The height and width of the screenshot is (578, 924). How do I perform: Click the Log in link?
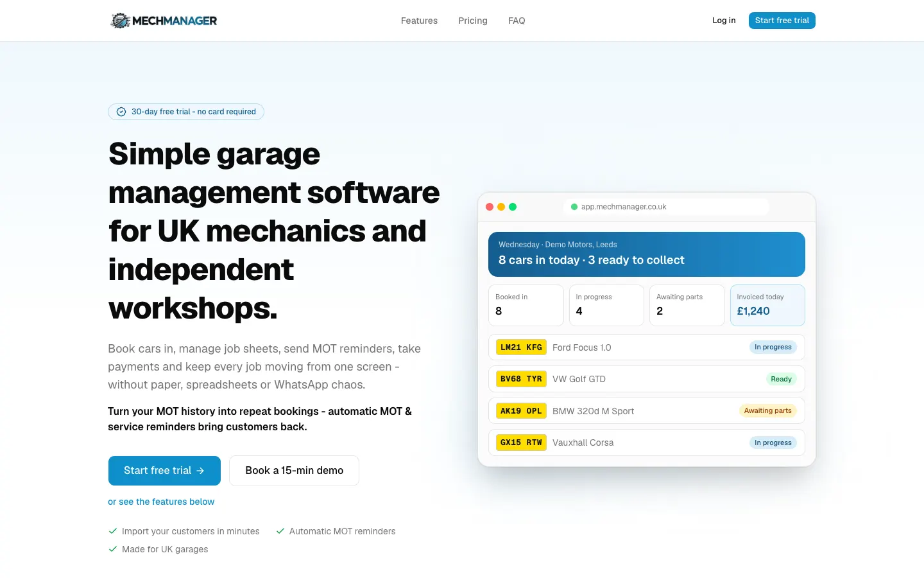724,21
